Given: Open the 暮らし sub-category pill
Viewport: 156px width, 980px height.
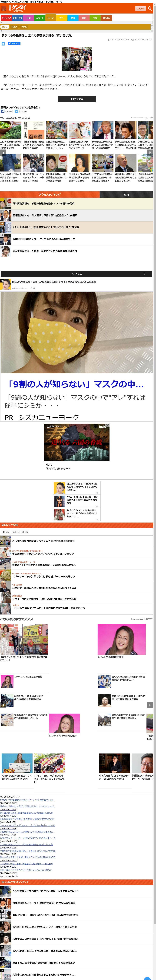Looking at the screenshot, I should point(5,27).
